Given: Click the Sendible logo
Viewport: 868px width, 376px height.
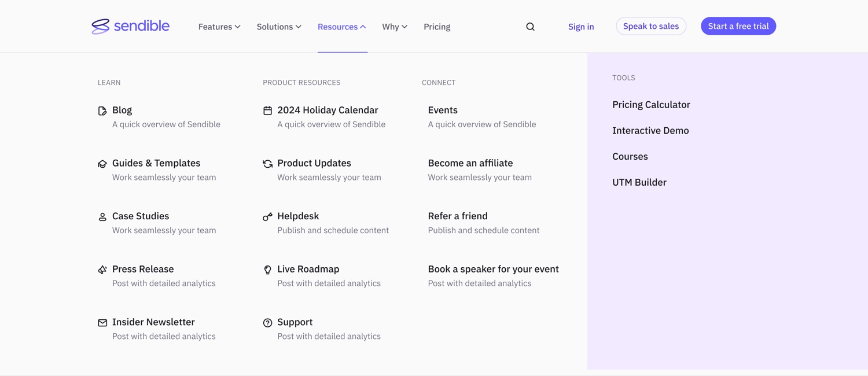Looking at the screenshot, I should [130, 26].
